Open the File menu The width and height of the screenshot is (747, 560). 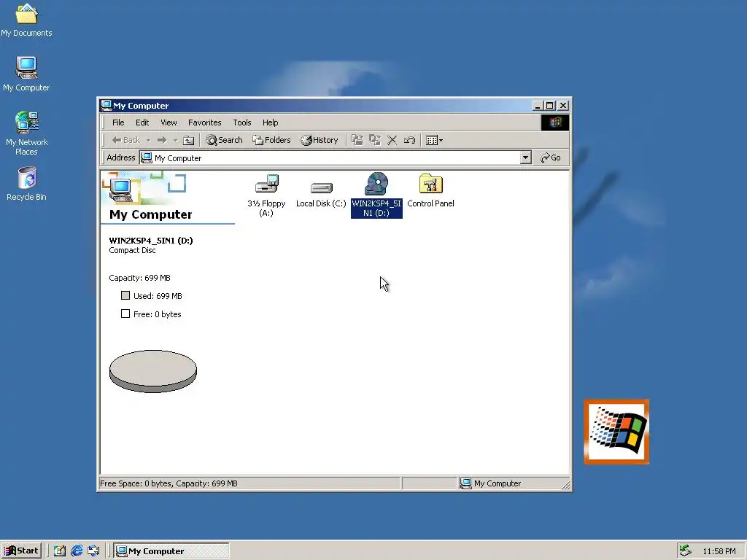pyautogui.click(x=118, y=122)
